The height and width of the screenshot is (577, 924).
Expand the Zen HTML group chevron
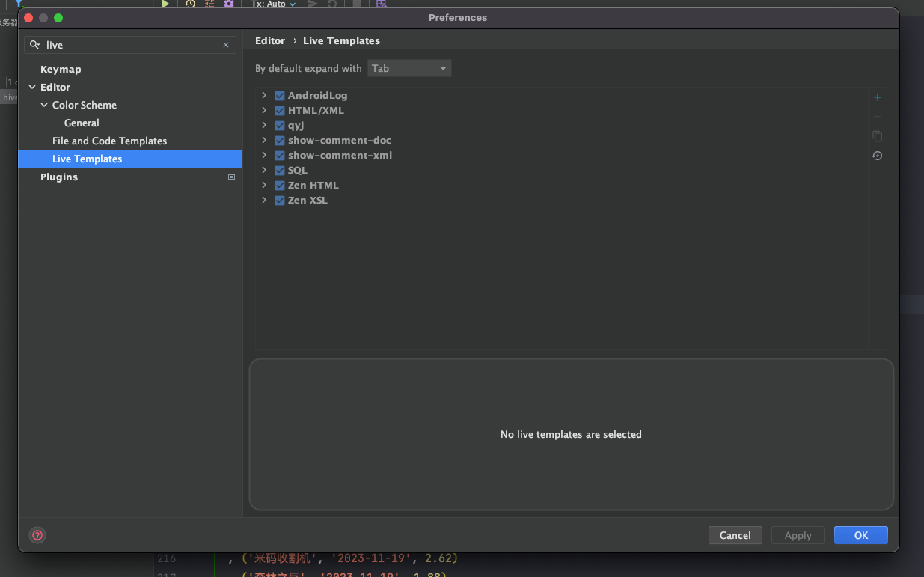[x=264, y=186]
